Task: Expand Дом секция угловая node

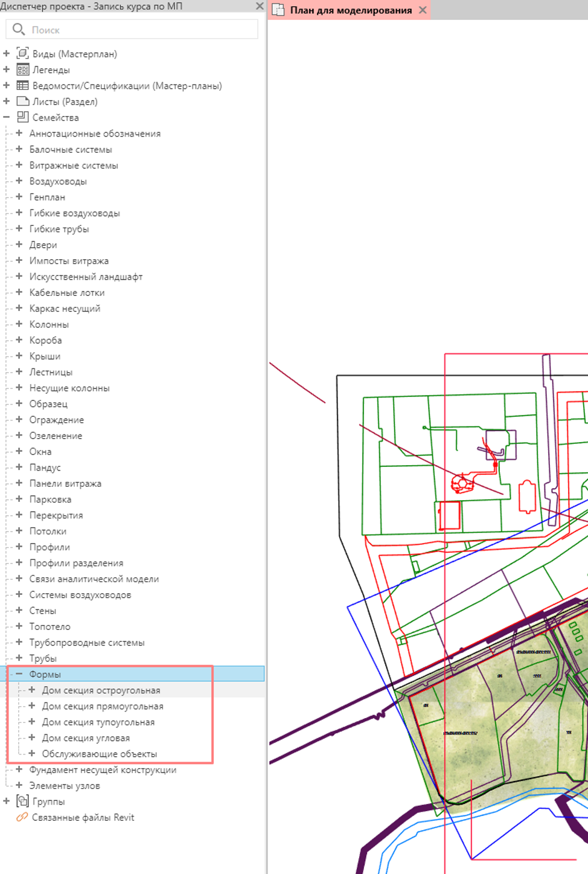Action: 31,737
